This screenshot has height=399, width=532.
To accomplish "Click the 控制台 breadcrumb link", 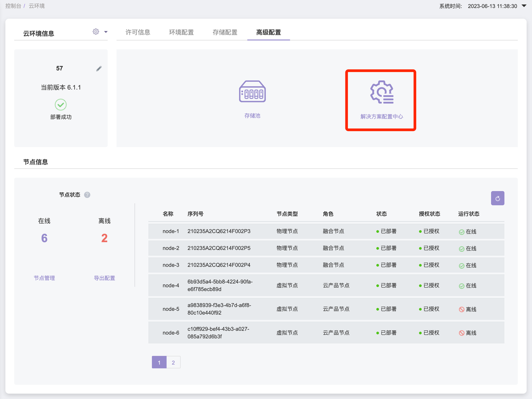I will 13,6.
